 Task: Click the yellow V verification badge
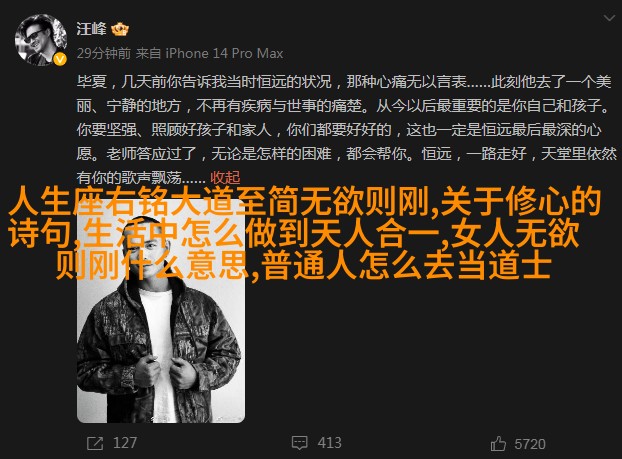tap(60, 60)
